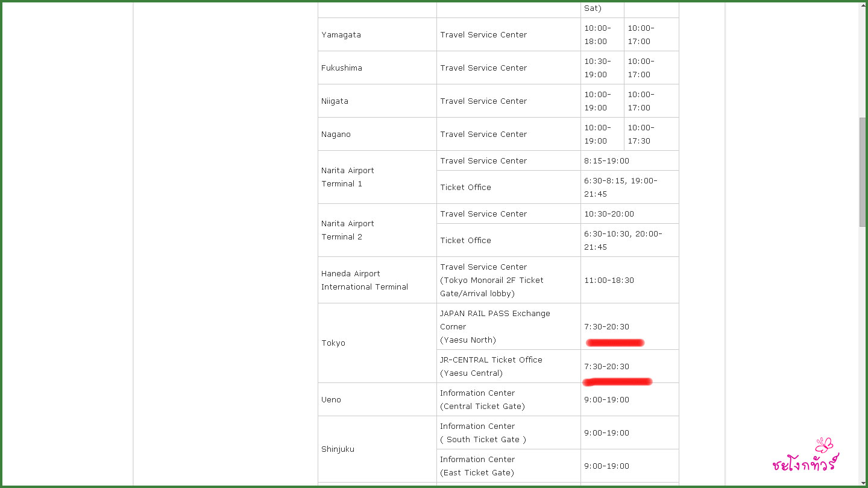Screen dimensions: 868x488
Task: Click JR-CENTRAL Ticket Office cell
Action: tap(509, 366)
